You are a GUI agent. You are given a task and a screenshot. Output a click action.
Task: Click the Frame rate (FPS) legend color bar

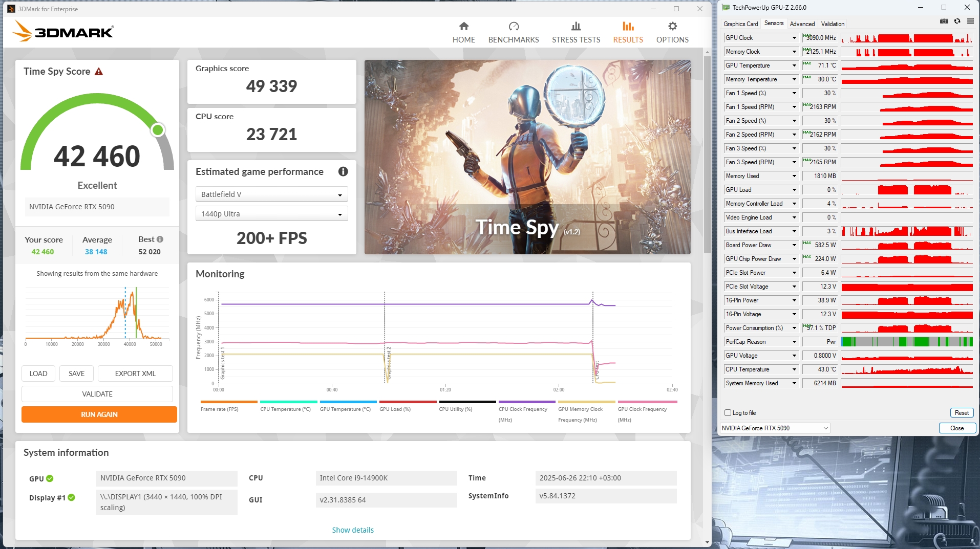tap(229, 402)
